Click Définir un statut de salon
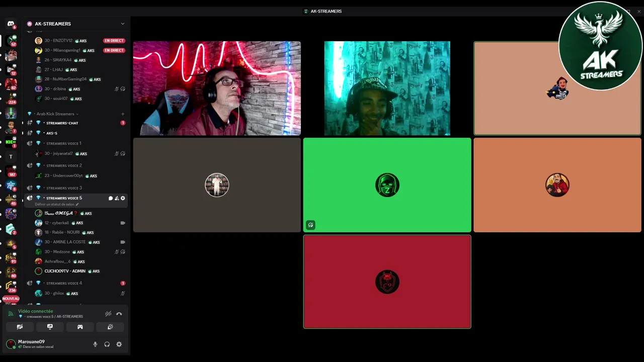Screen dimensions: 644x362 click(54, 205)
